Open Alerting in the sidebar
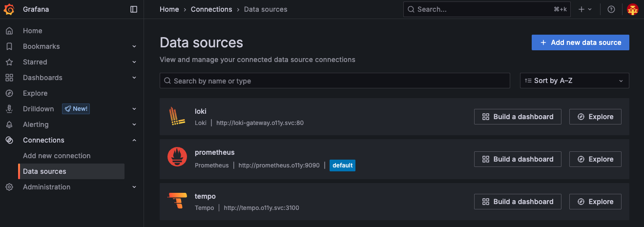Viewport: 644px width, 227px height. 36,124
